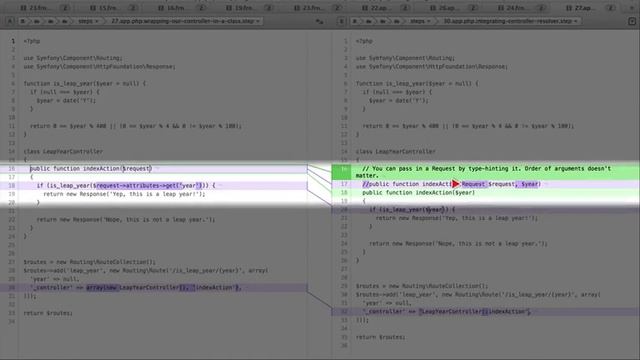Click right pane 'return $routes;' line
Image resolution: width=640 pixels, height=360 pixels.
click(x=380, y=337)
